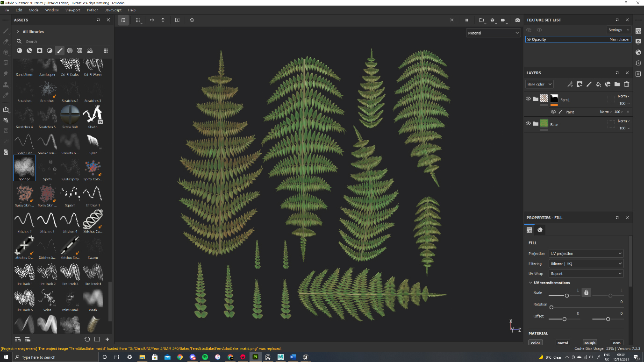Open the Python menu in menu bar

tap(93, 10)
